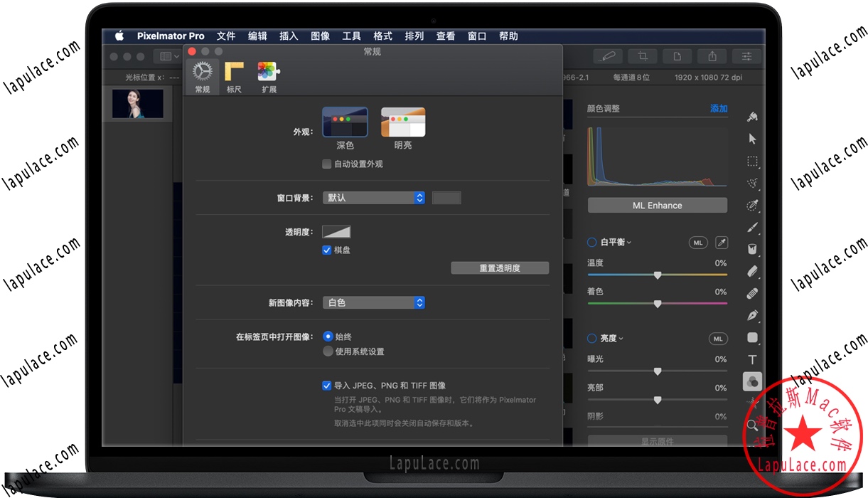Expand the 亮度 section chevron
The width and height of the screenshot is (868, 498).
(621, 339)
